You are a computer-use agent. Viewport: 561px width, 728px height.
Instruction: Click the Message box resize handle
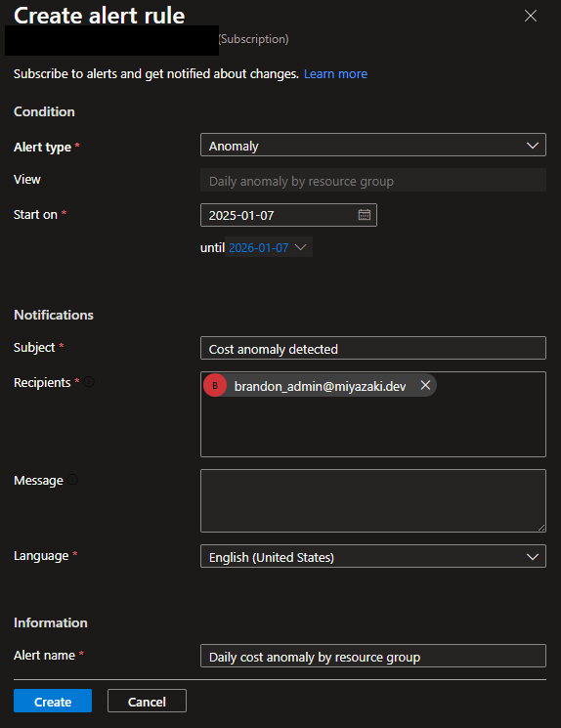coord(541,528)
